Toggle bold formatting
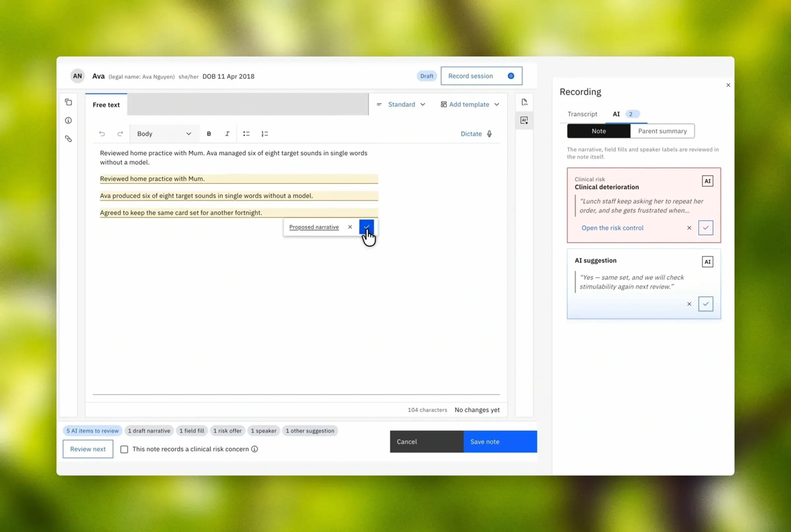Viewport: 791px width, 532px height. pos(209,134)
